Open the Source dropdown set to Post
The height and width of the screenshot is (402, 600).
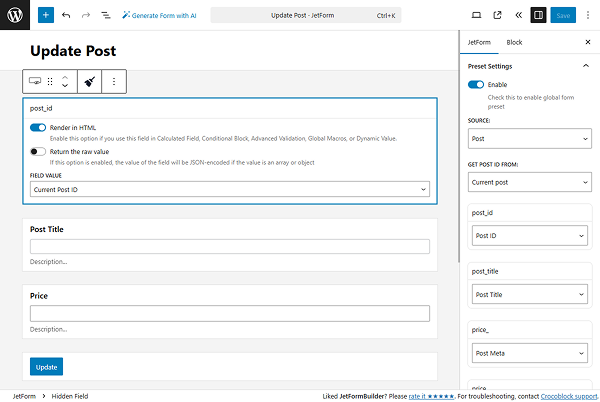tap(529, 139)
